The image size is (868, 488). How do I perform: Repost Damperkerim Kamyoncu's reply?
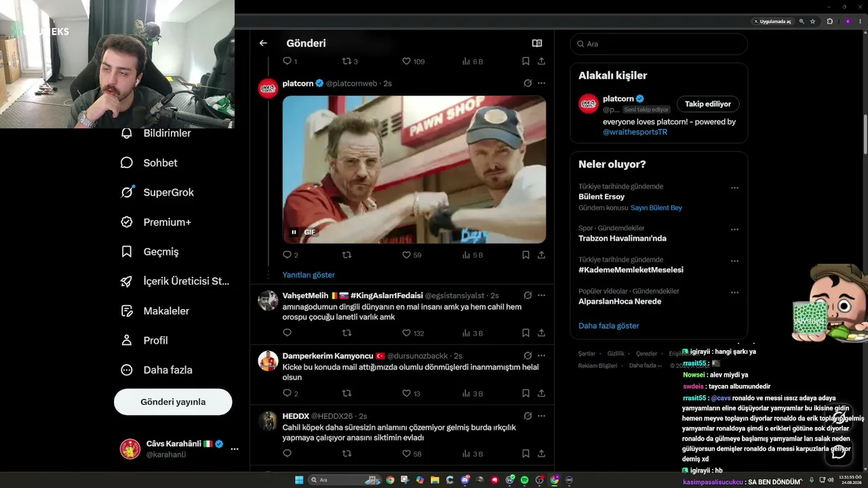point(347,394)
